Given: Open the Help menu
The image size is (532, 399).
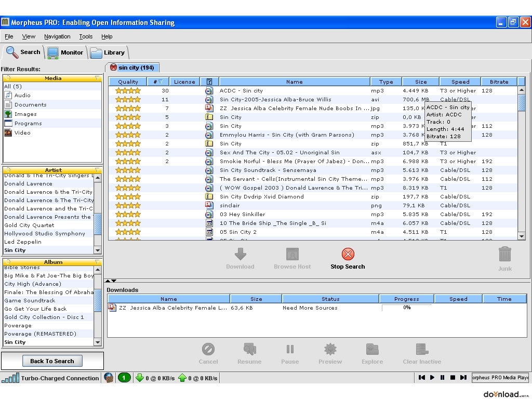Looking at the screenshot, I should pos(107,36).
